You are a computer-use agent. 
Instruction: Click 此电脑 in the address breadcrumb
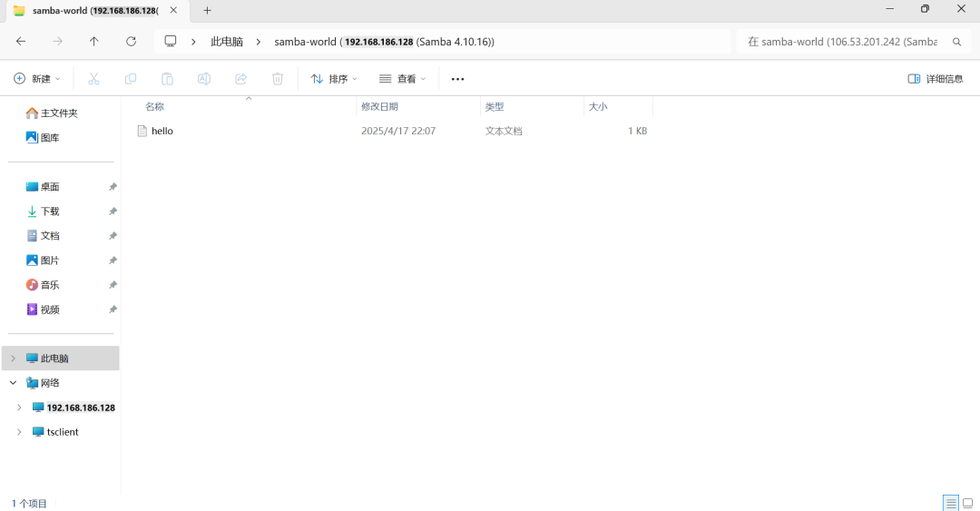pyautogui.click(x=227, y=42)
